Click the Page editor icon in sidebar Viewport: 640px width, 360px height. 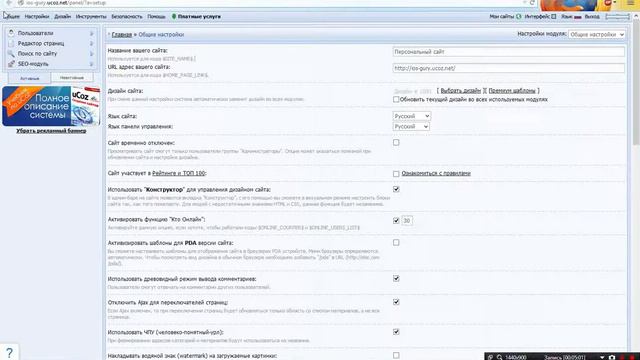[11, 43]
